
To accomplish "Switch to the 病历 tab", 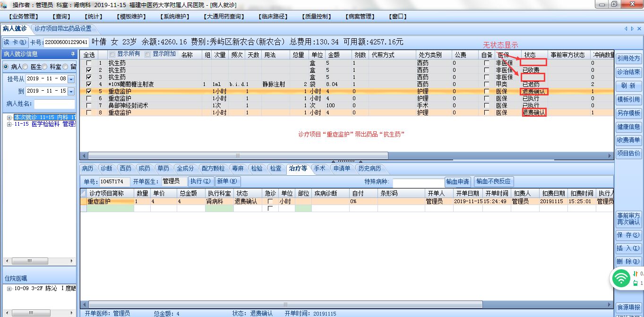I will (88, 168).
